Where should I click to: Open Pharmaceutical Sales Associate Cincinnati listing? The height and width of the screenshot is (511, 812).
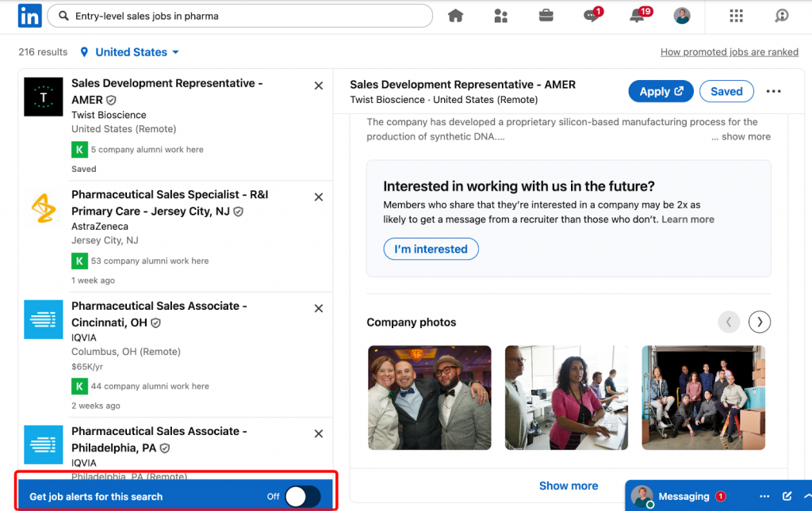pyautogui.click(x=159, y=314)
